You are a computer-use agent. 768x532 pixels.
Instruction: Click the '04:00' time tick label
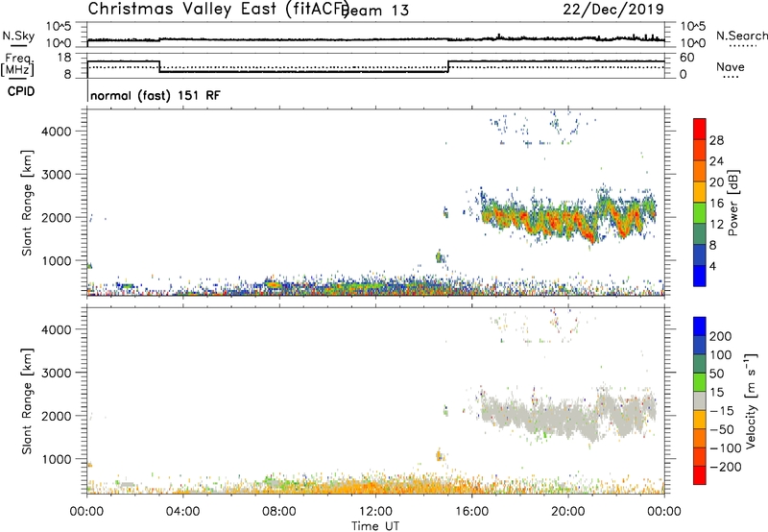click(183, 512)
